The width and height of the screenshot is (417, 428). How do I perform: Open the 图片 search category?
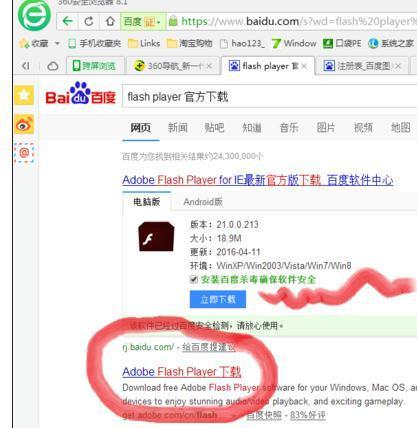(325, 127)
